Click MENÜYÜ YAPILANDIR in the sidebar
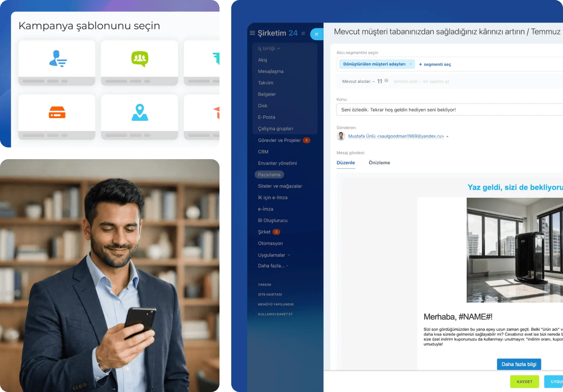The height and width of the screenshot is (392, 563). tap(276, 304)
